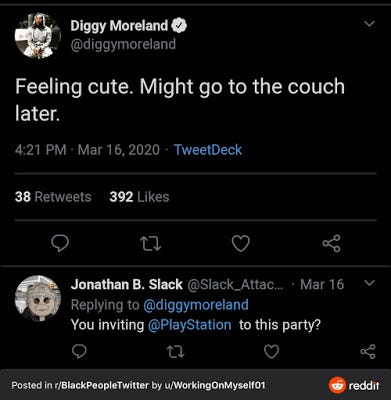Expand the chevron menu on Diggy's tweet

(x=369, y=24)
